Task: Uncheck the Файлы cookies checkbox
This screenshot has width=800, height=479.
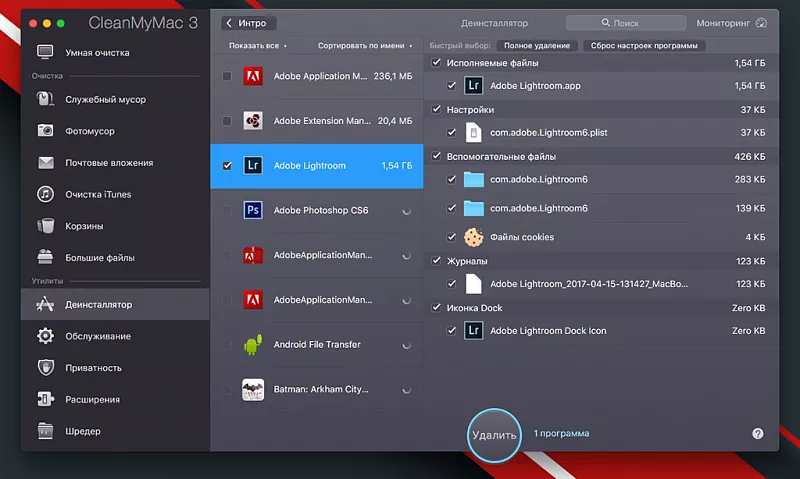Action: 453,237
